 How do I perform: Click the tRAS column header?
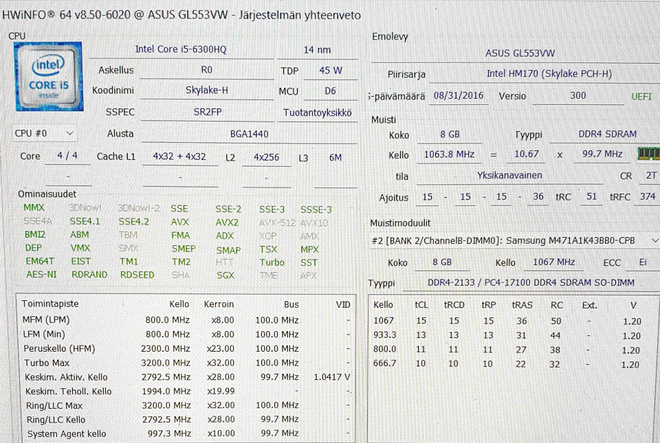522,305
